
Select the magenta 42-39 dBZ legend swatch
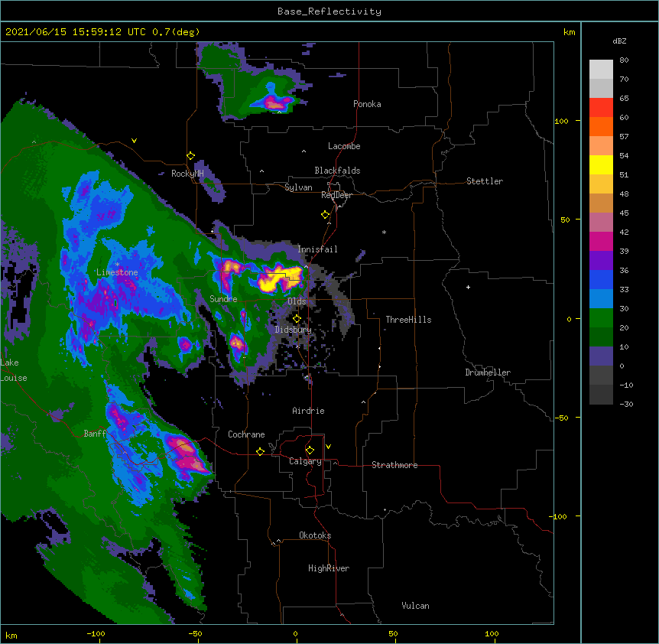pos(601,241)
